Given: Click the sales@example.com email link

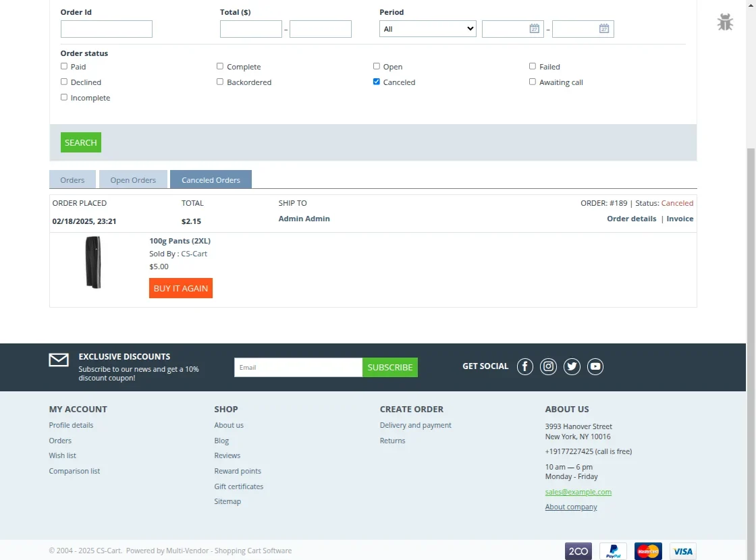Looking at the screenshot, I should (x=578, y=492).
